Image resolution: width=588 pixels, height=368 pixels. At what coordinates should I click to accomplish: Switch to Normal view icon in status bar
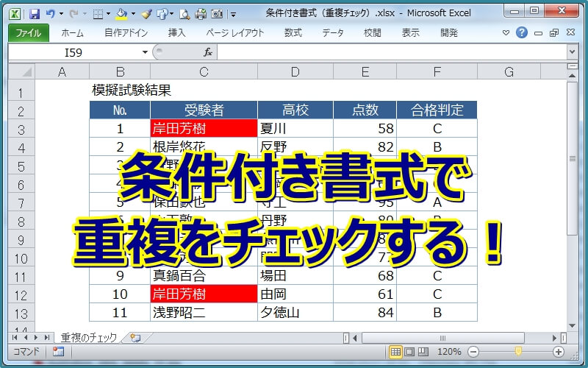(x=395, y=352)
